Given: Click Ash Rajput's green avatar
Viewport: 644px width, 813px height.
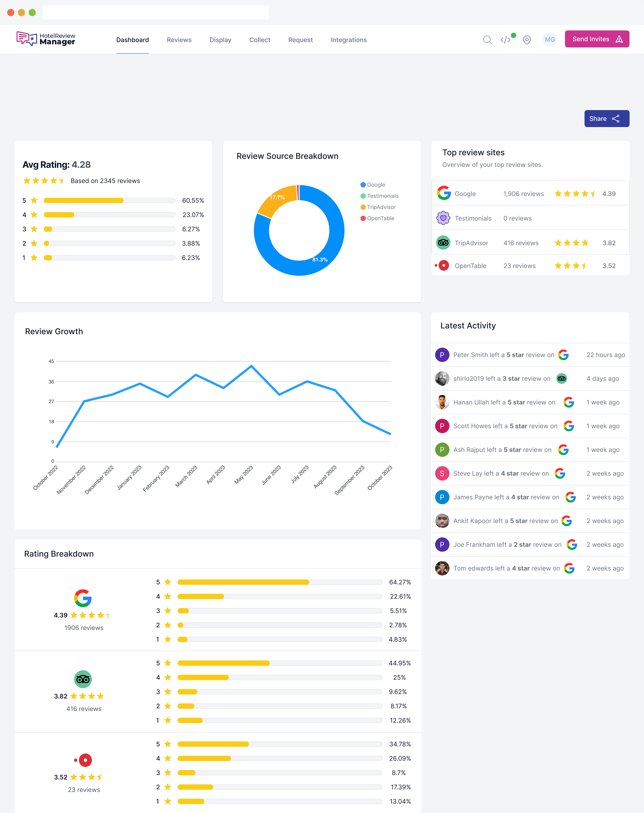Looking at the screenshot, I should [442, 450].
